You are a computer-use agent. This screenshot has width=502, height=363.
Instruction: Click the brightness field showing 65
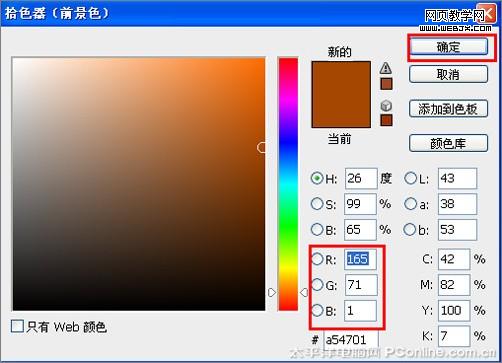point(360,230)
